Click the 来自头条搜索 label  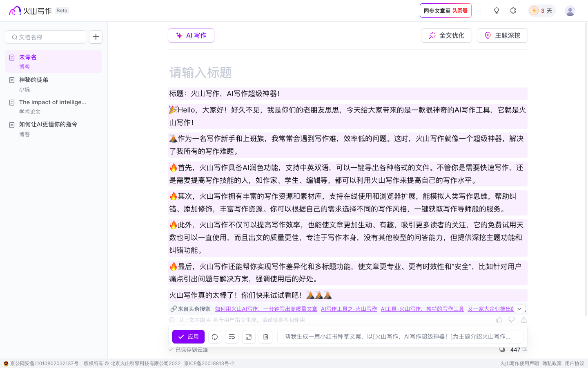click(x=194, y=309)
